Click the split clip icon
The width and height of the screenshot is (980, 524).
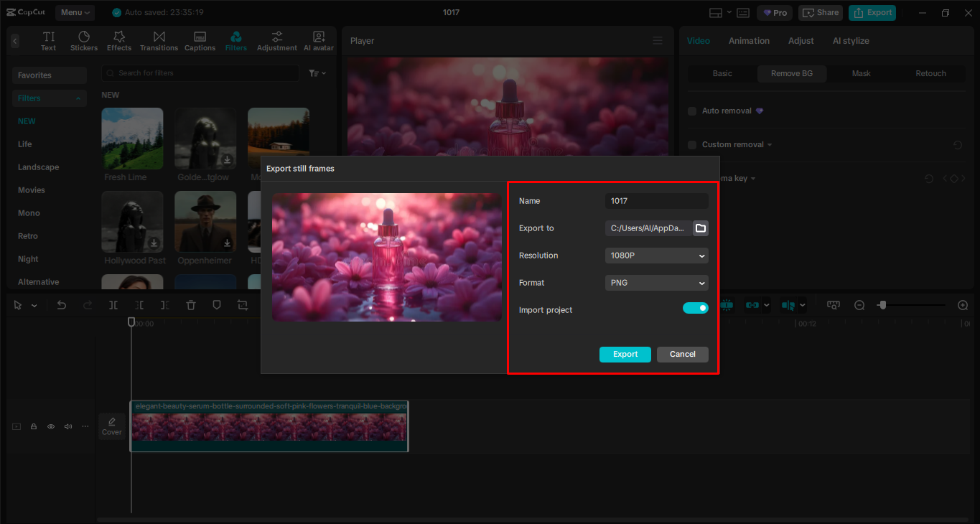pyautogui.click(x=113, y=305)
